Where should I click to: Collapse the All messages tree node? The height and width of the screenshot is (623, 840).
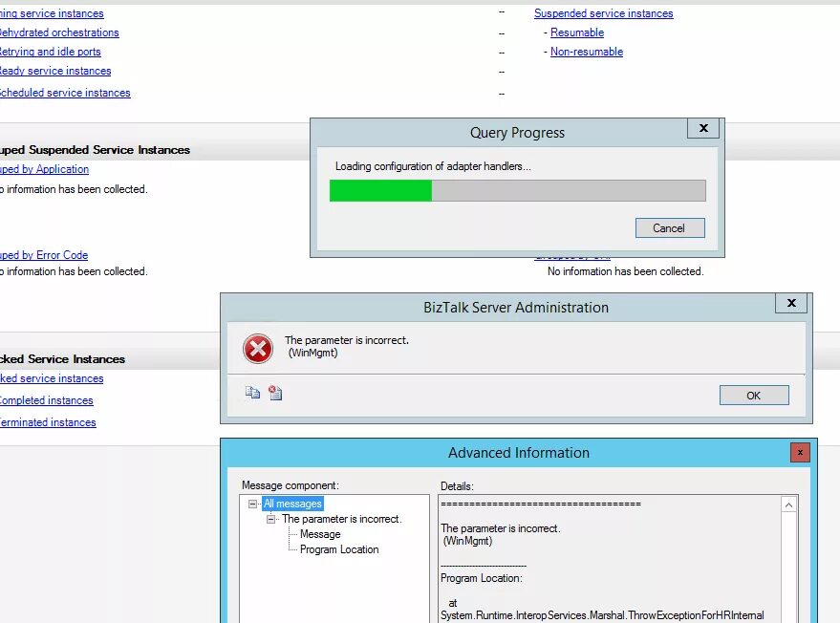253,504
